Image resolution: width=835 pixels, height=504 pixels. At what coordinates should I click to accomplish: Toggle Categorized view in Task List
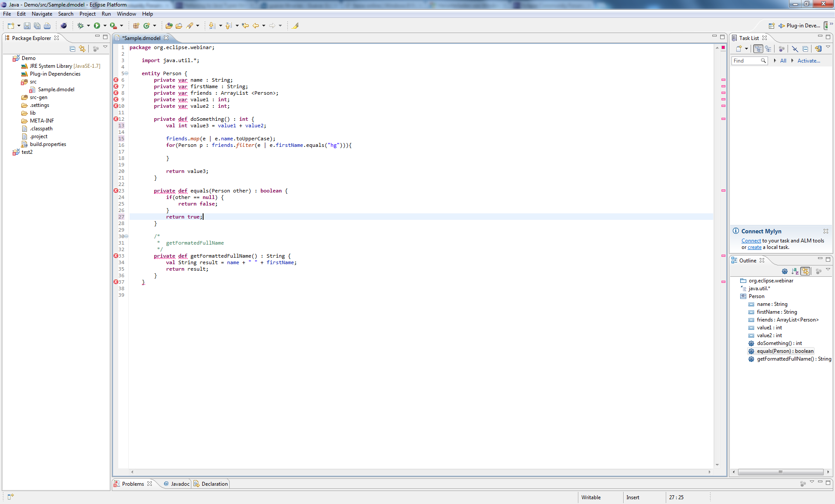(x=758, y=49)
